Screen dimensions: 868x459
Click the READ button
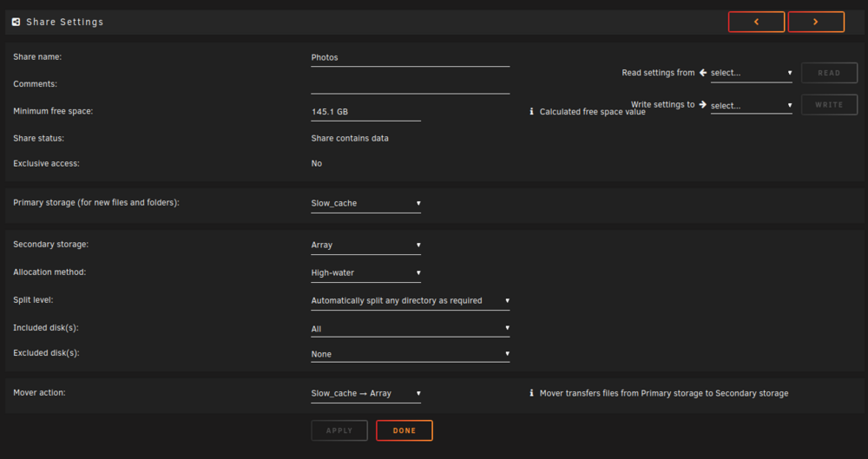pos(829,73)
